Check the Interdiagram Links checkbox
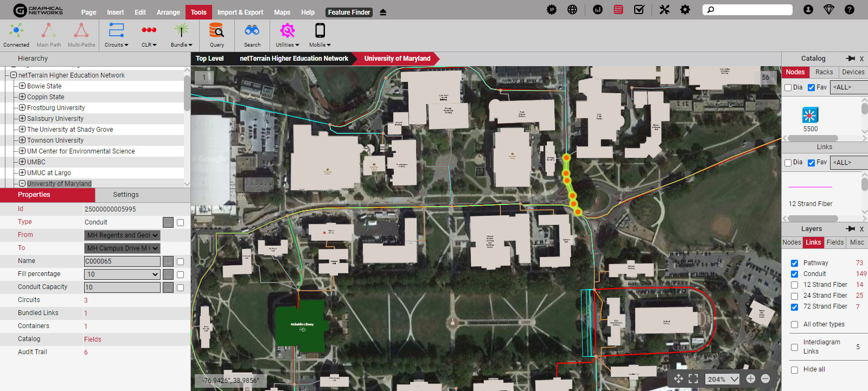The image size is (868, 391). (x=794, y=347)
